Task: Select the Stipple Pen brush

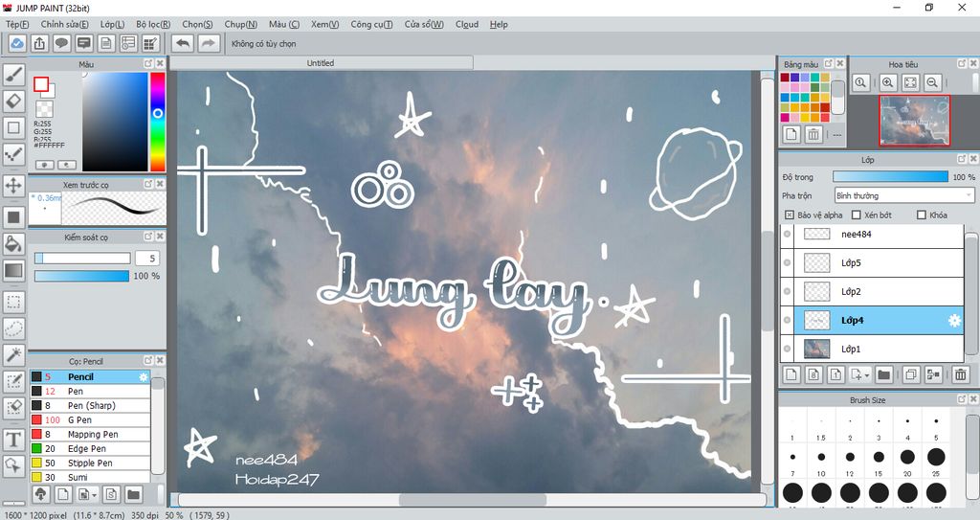Action: (x=91, y=463)
